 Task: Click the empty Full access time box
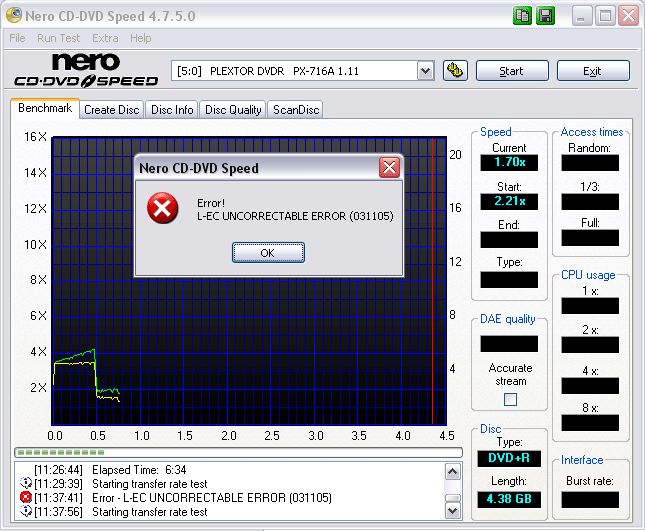(x=590, y=238)
